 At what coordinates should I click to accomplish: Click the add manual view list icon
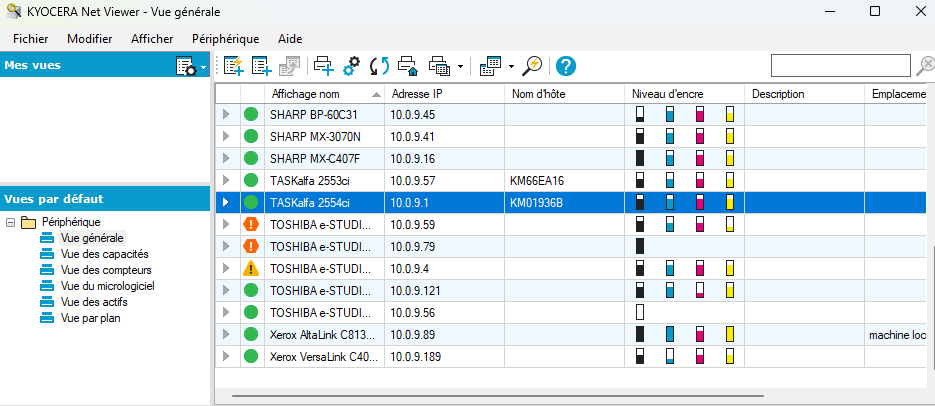262,66
